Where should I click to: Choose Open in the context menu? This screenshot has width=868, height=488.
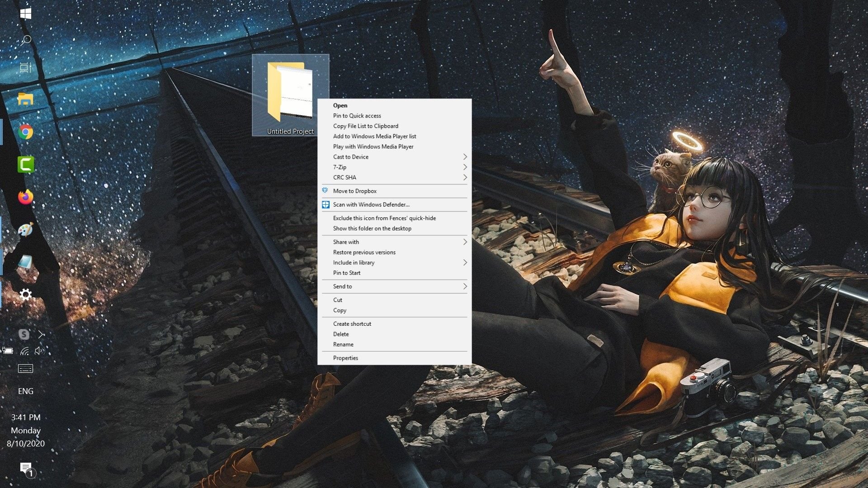pos(395,105)
